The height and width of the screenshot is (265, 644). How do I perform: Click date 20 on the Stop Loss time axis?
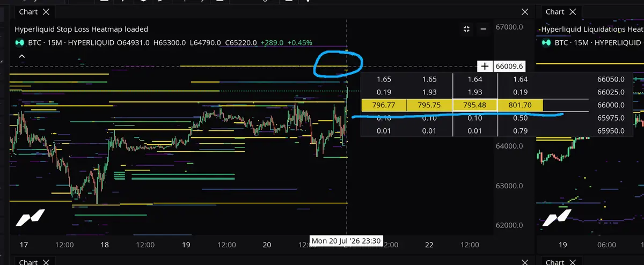tap(267, 245)
